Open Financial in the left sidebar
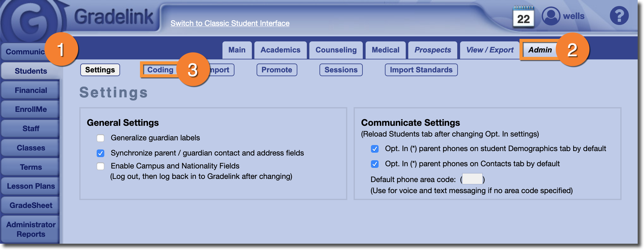 31,90
